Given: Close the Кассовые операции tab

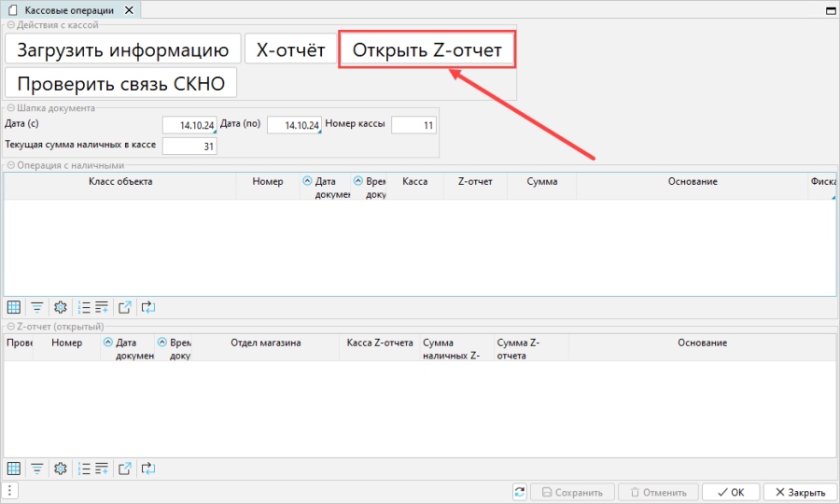Looking at the screenshot, I should [128, 10].
